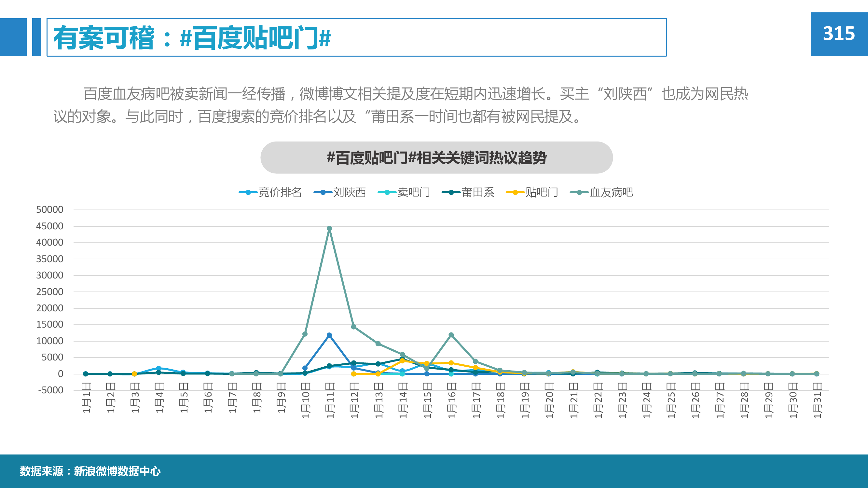Click the x-axis label 1月1日
This screenshot has height=488, width=868.
[x=86, y=398]
